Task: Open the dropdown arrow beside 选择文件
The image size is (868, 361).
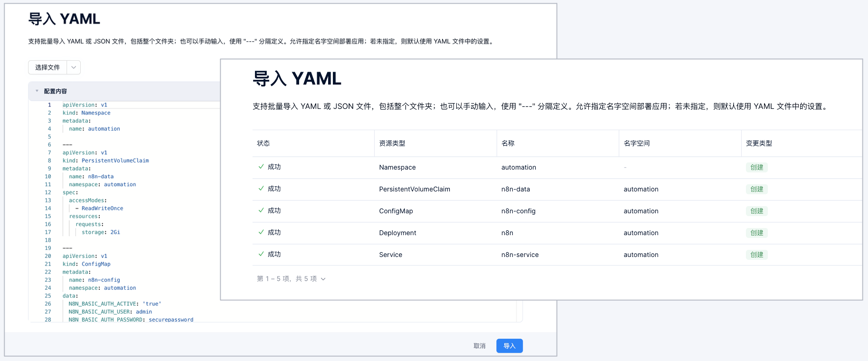Action: pyautogui.click(x=74, y=67)
